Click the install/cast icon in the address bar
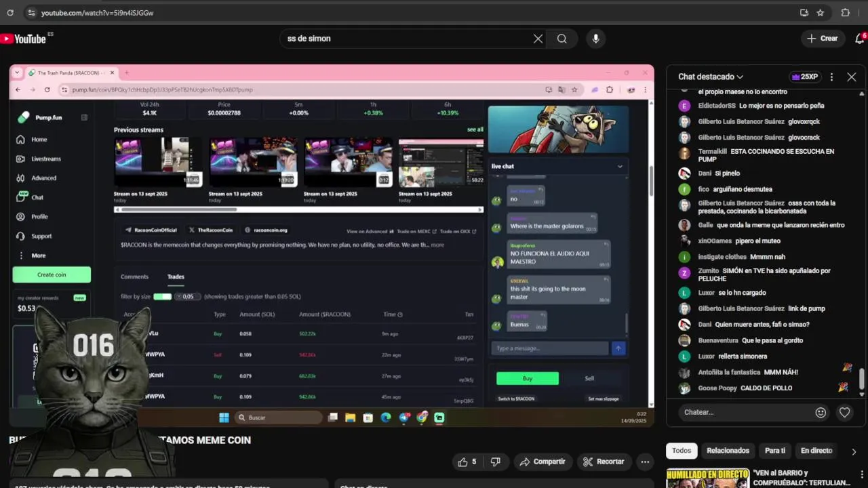Screen dimensions: 868x488 (x=804, y=12)
